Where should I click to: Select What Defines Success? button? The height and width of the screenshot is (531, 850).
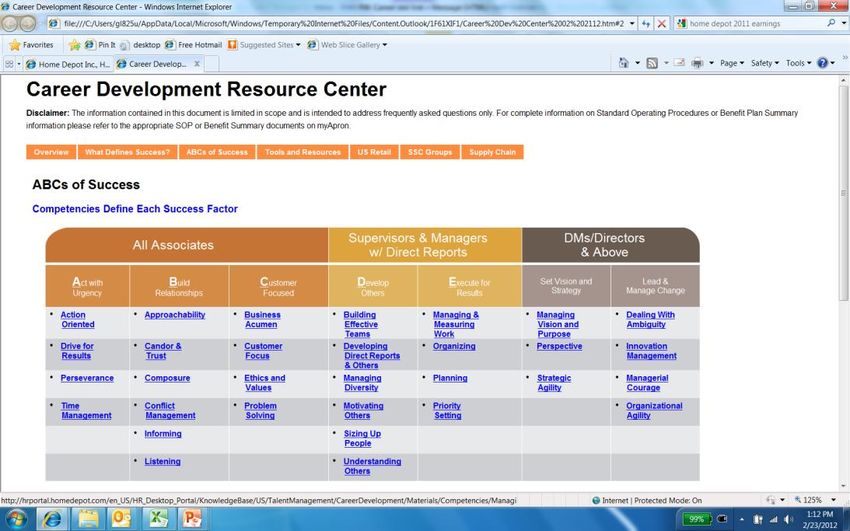tap(127, 152)
